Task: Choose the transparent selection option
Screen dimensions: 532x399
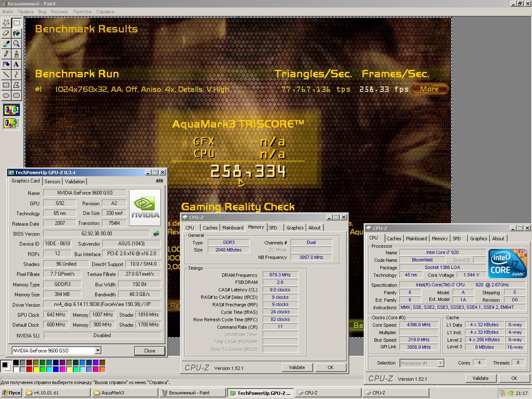Action: tap(11, 123)
